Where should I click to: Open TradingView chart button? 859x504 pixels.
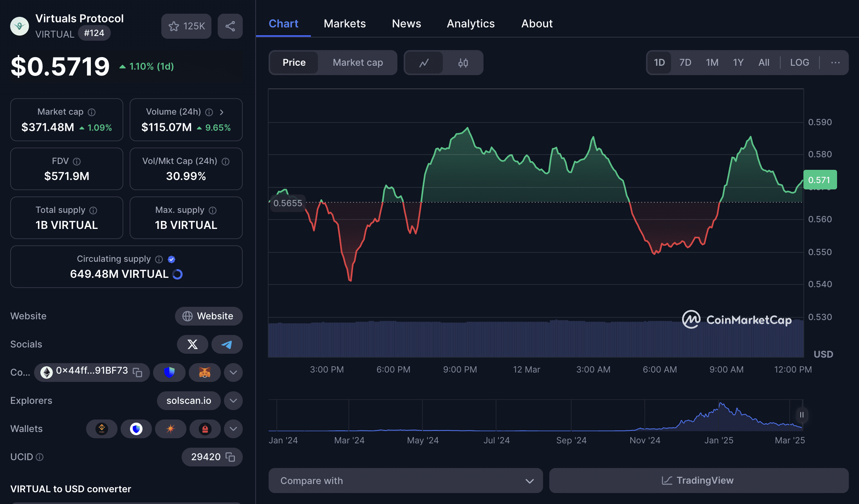click(699, 481)
